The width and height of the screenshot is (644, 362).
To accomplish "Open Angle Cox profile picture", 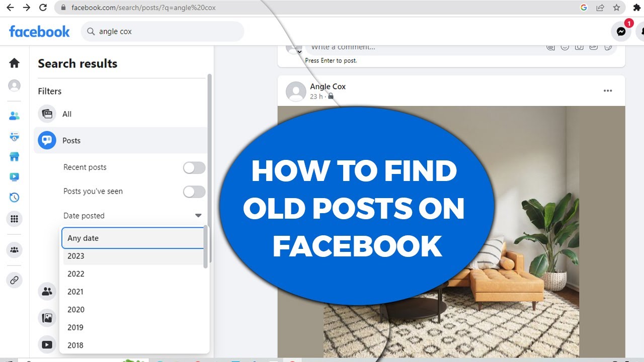I will point(296,92).
